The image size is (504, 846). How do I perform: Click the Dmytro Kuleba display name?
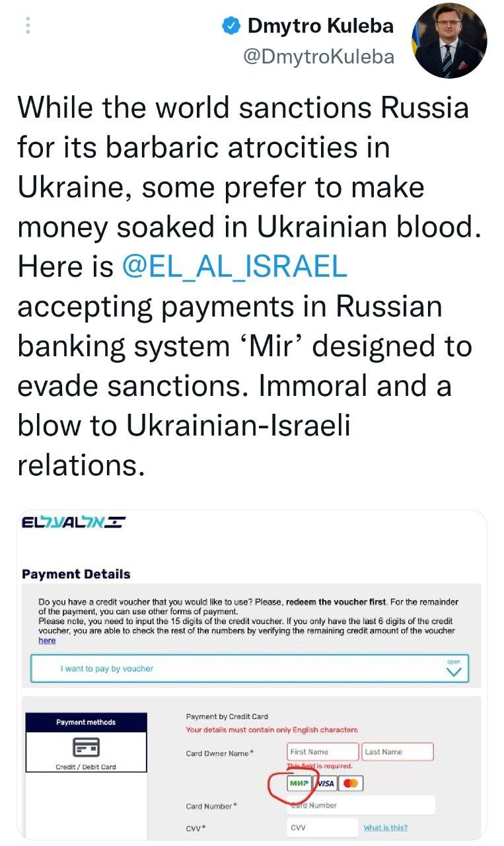[x=320, y=26]
